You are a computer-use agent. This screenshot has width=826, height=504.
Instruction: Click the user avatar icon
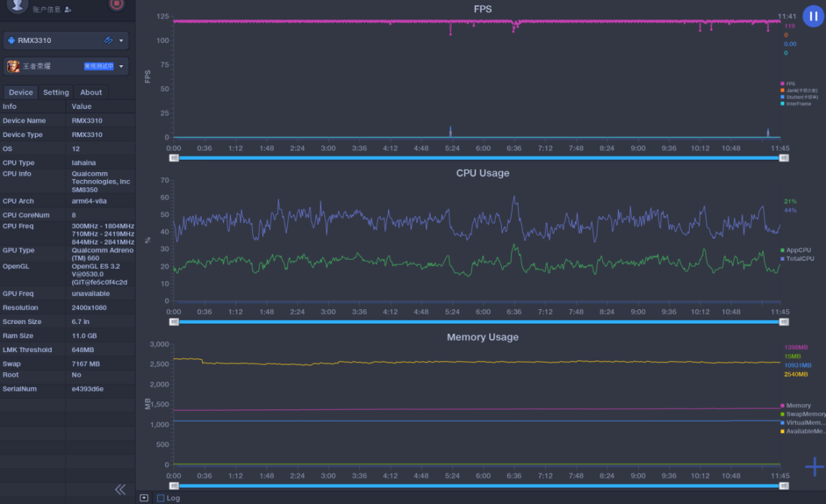click(x=17, y=5)
